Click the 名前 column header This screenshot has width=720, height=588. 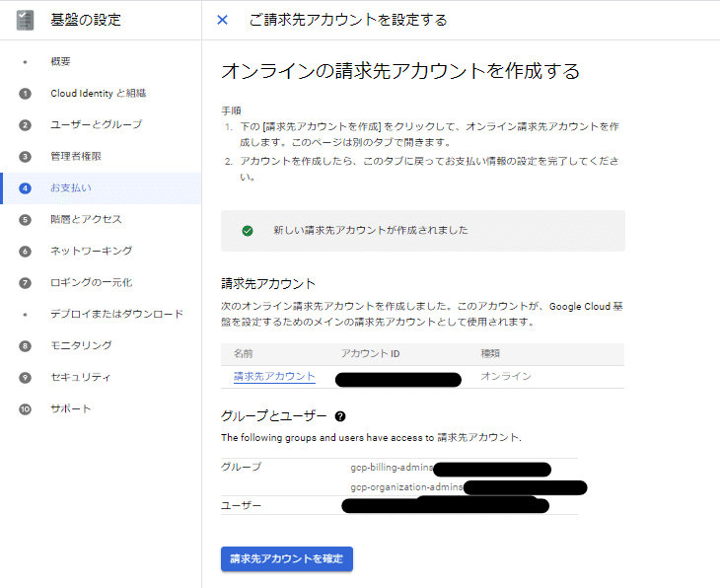pyautogui.click(x=243, y=354)
